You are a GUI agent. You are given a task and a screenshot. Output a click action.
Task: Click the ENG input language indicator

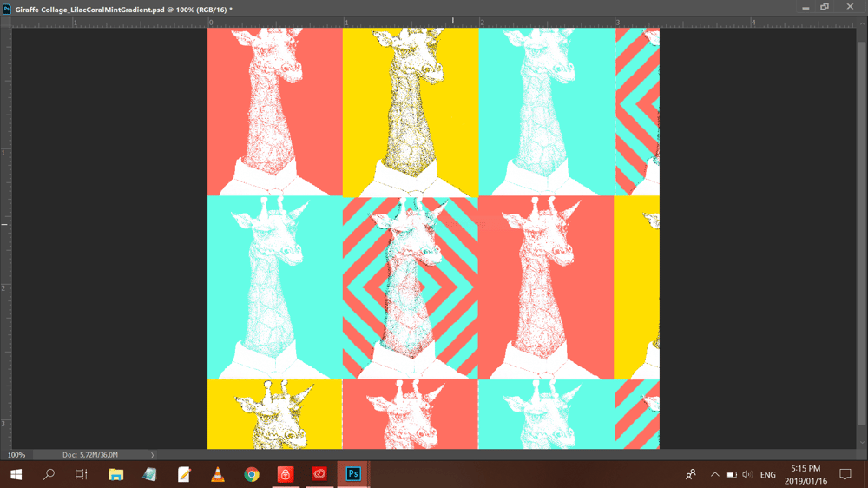pyautogui.click(x=768, y=475)
